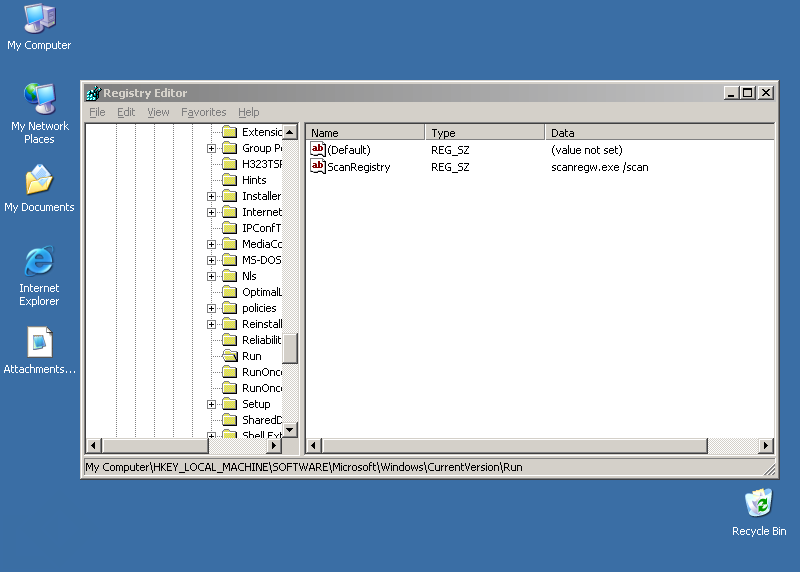This screenshot has height=572, width=800.
Task: Expand the policies key node
Action: pyautogui.click(x=212, y=308)
